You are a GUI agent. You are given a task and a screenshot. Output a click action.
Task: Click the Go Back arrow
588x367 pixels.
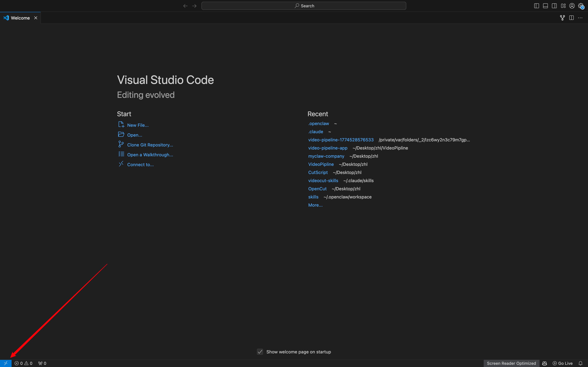pyautogui.click(x=185, y=6)
